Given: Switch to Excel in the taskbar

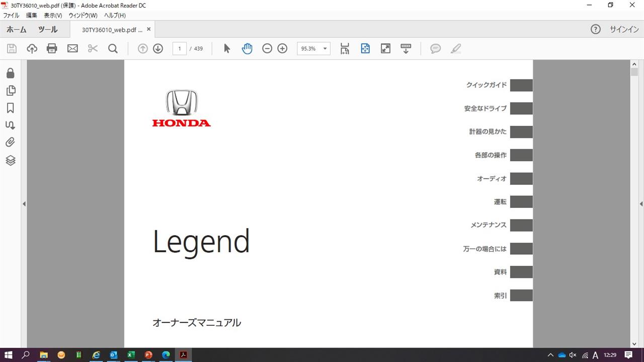Looking at the screenshot, I should 131,355.
